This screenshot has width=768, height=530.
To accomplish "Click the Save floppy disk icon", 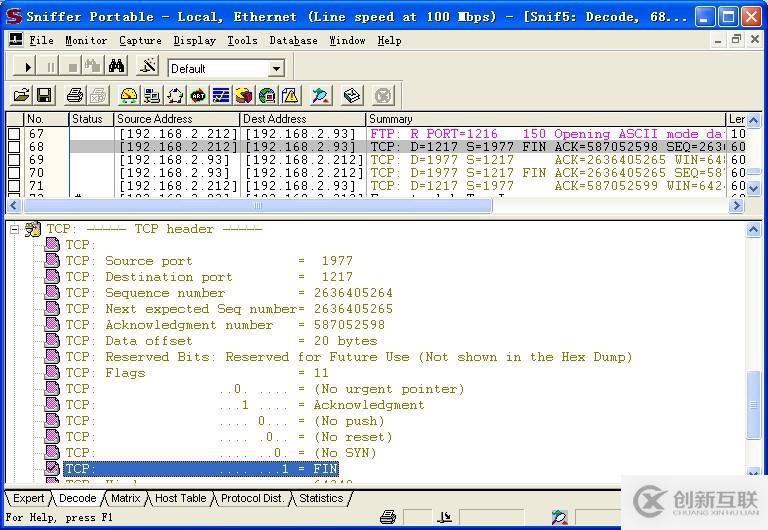I will [x=44, y=96].
